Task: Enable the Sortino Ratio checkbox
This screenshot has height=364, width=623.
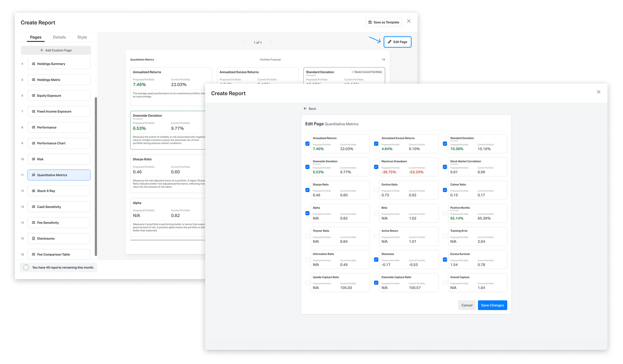Action: (x=376, y=190)
